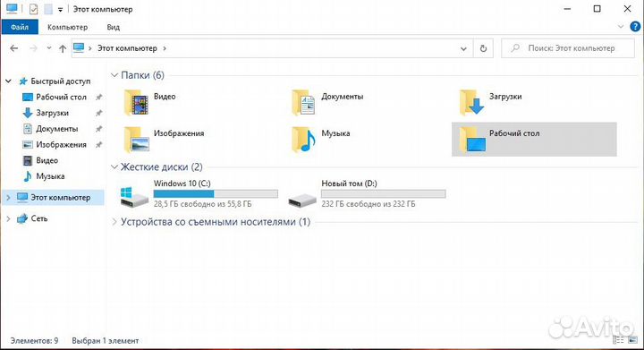Open the address bar history dropdown
The image size is (644, 350).
[x=463, y=48]
